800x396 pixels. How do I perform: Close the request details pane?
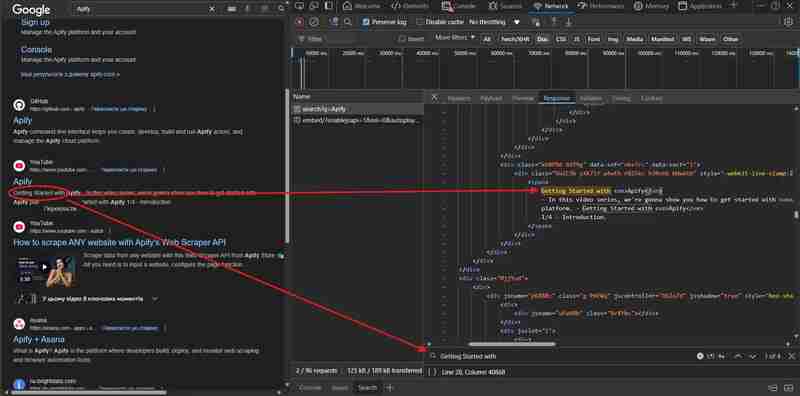click(435, 98)
